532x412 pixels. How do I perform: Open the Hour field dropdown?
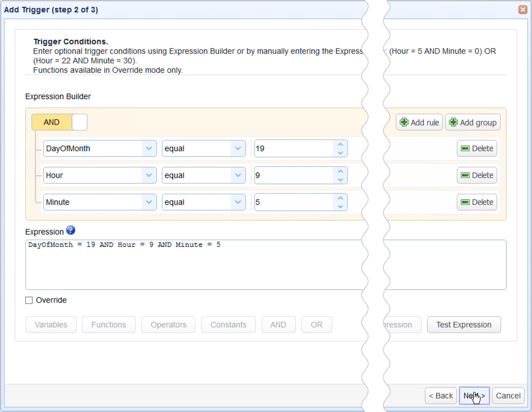click(148, 175)
